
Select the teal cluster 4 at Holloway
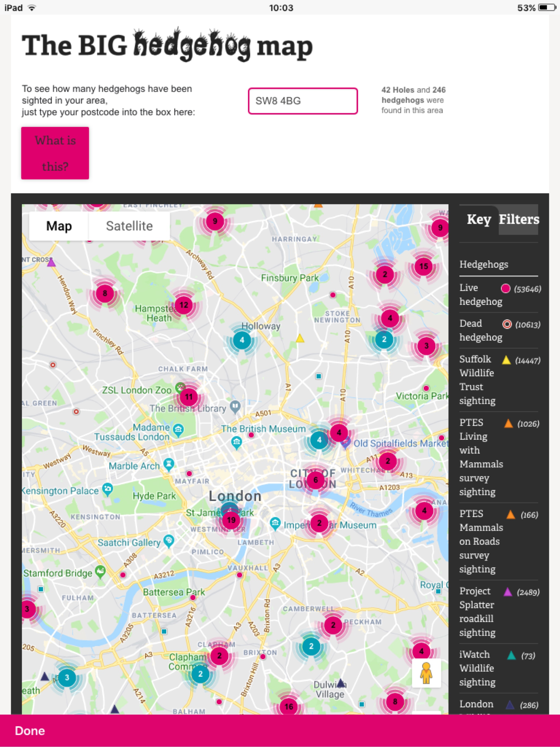click(x=242, y=340)
